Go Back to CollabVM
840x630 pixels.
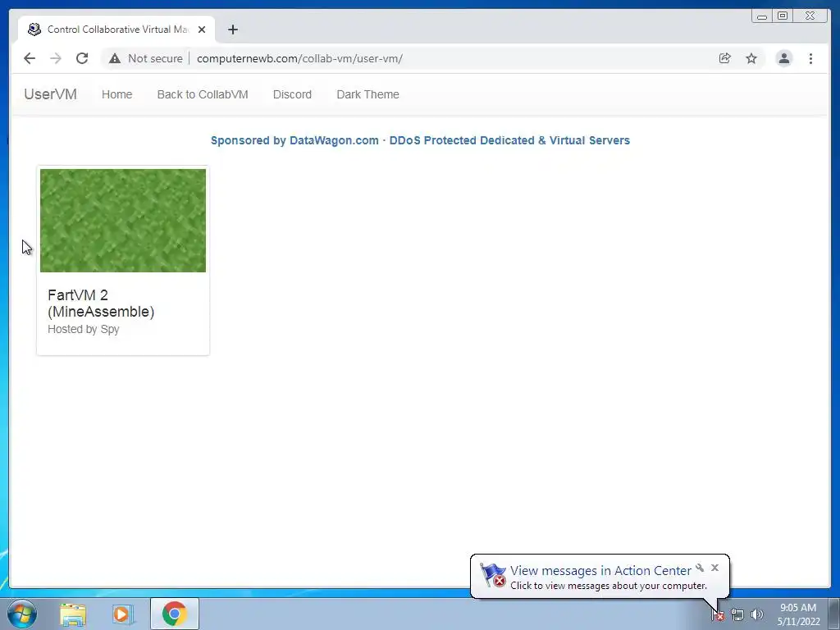point(203,94)
